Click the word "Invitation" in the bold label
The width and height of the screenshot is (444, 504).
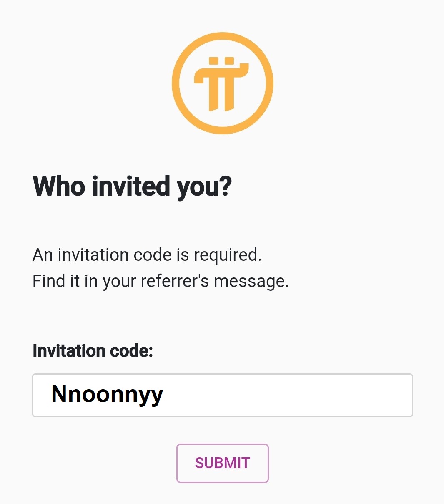point(69,351)
